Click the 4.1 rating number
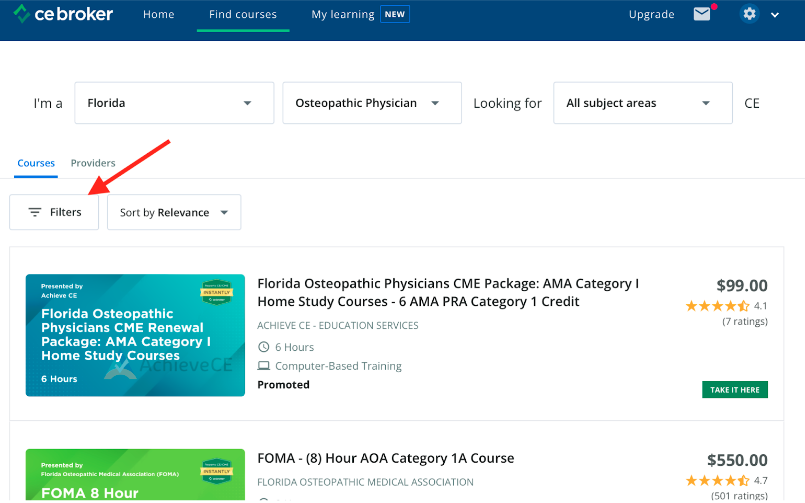 pos(761,306)
